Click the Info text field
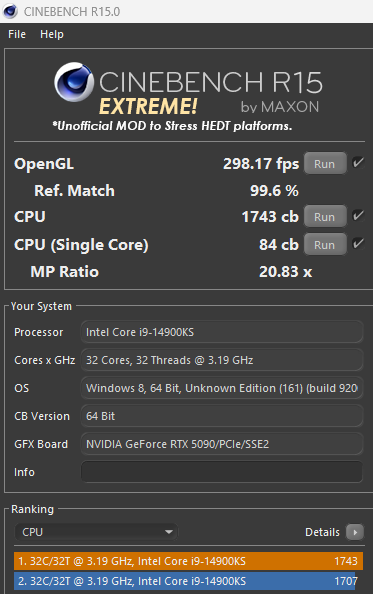Image resolution: width=373 pixels, height=594 pixels. (222, 472)
